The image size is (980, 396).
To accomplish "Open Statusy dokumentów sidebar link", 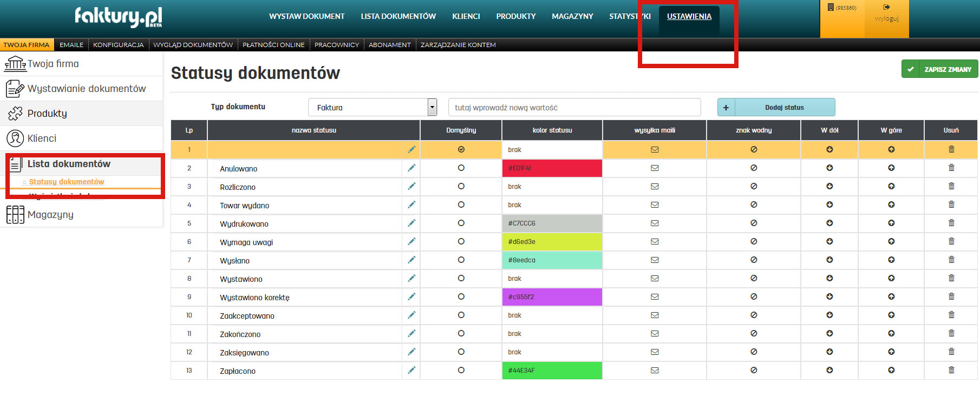I will [67, 182].
